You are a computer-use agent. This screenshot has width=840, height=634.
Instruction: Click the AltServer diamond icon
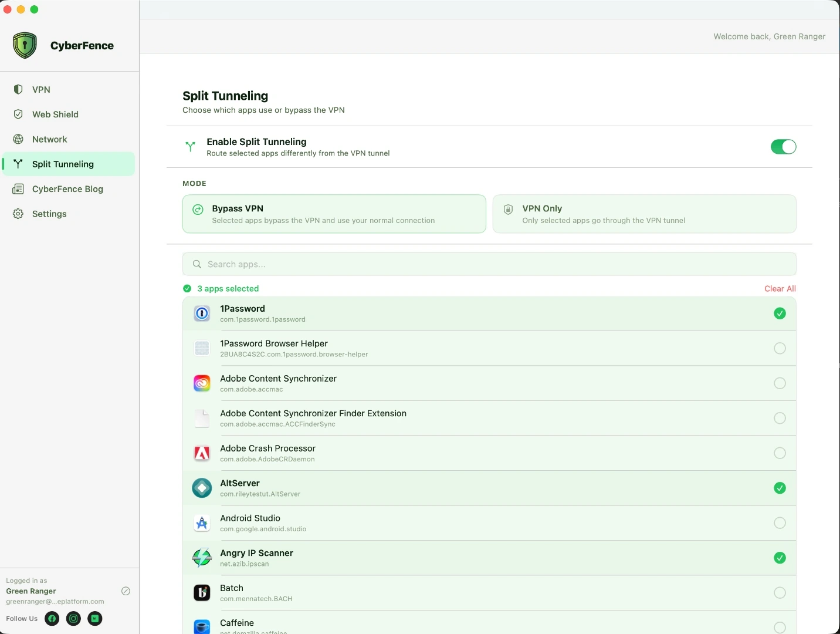tap(202, 488)
